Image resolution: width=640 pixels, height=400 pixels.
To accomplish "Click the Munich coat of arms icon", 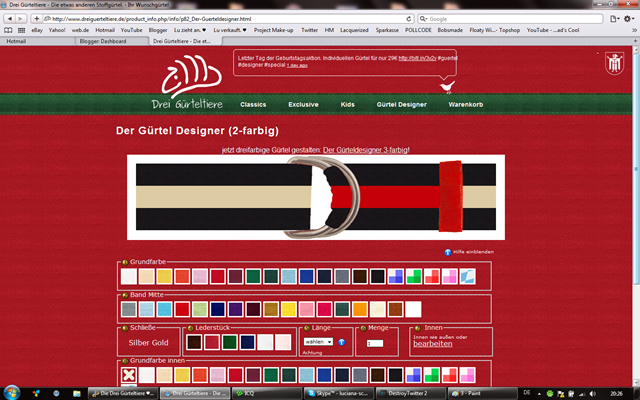I will point(614,63).
